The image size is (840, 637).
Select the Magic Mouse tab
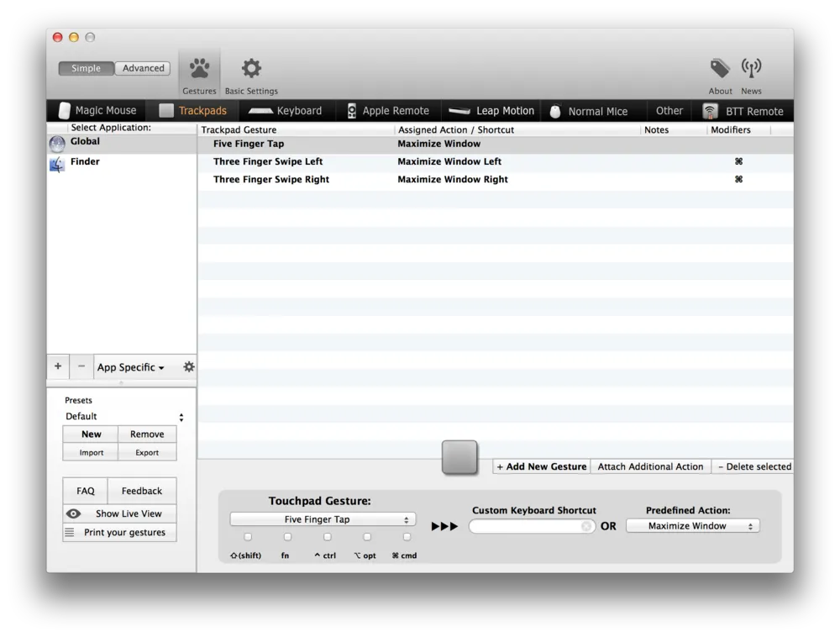97,111
